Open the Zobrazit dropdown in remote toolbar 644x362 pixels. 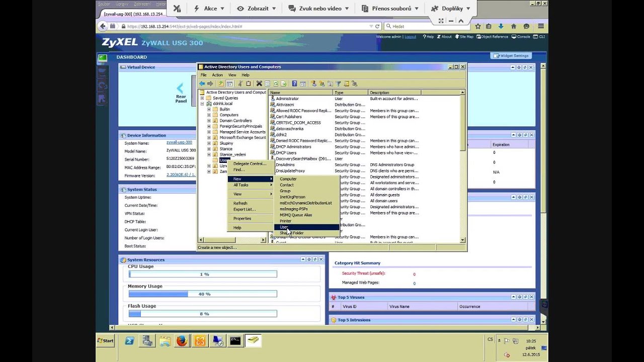coord(256,9)
